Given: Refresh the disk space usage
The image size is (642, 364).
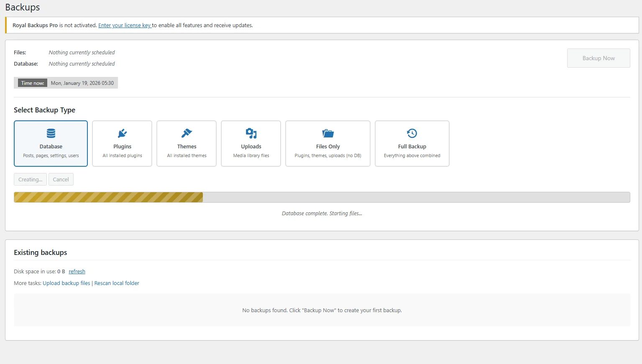Looking at the screenshot, I should (77, 271).
